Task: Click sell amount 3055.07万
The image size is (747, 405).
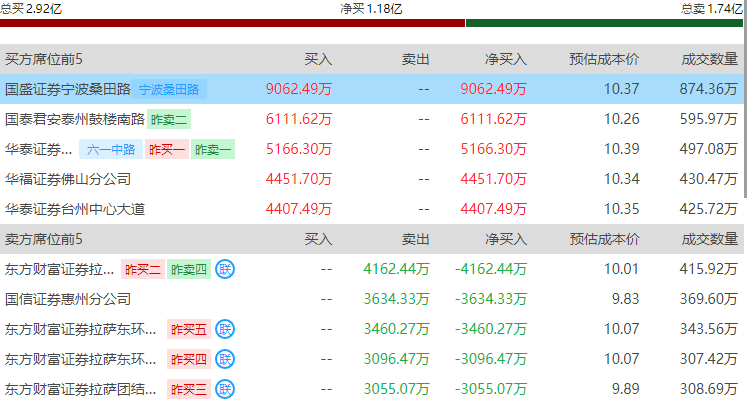Action: (x=396, y=389)
